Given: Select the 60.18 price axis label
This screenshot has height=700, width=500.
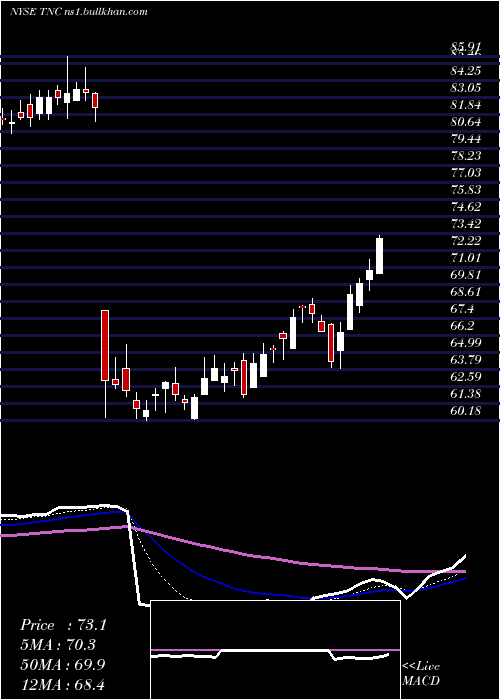Looking at the screenshot, I should click(x=466, y=410).
